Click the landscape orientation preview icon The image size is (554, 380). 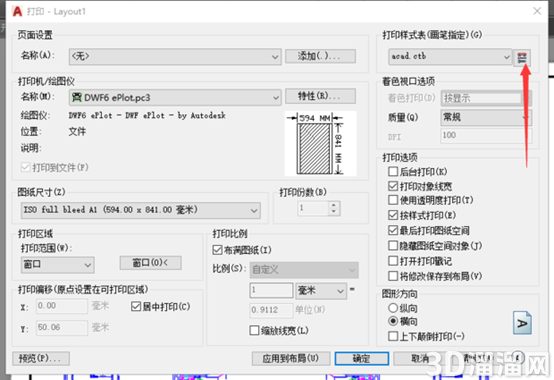coord(522,322)
